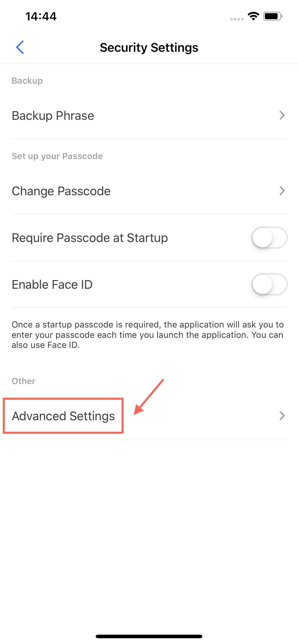Turn on the Enable Face ID switch
Viewport: 298px width, 644px height.
[269, 284]
